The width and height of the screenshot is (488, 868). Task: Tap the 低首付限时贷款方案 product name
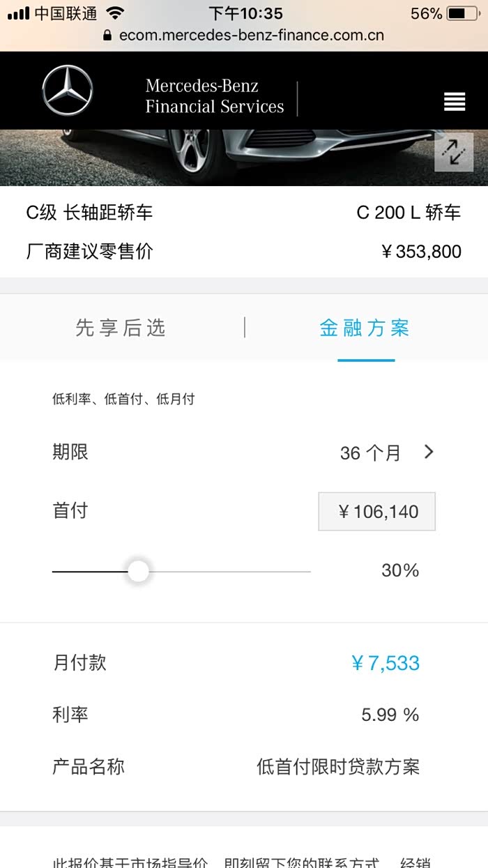[x=338, y=767]
